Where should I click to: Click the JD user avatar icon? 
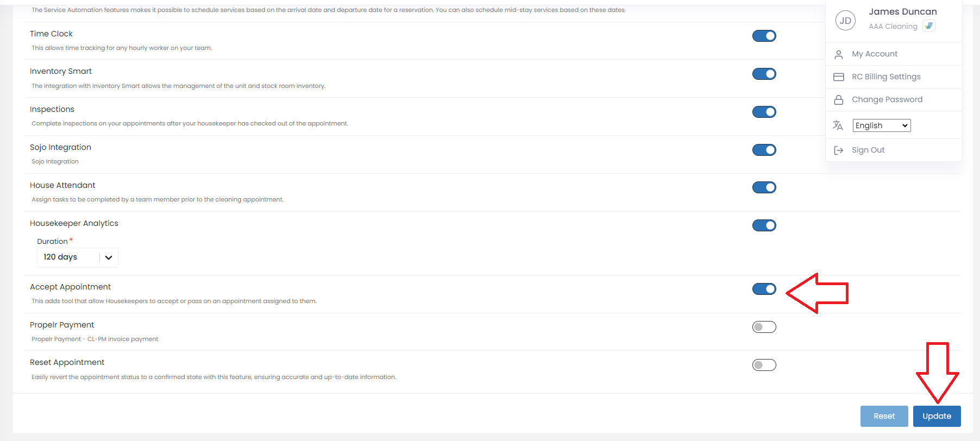point(845,21)
